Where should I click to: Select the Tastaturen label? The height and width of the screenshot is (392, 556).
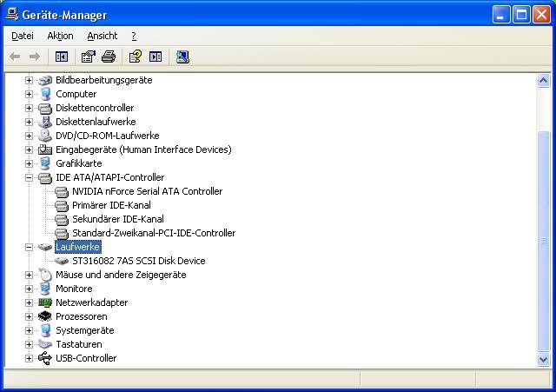coord(79,344)
